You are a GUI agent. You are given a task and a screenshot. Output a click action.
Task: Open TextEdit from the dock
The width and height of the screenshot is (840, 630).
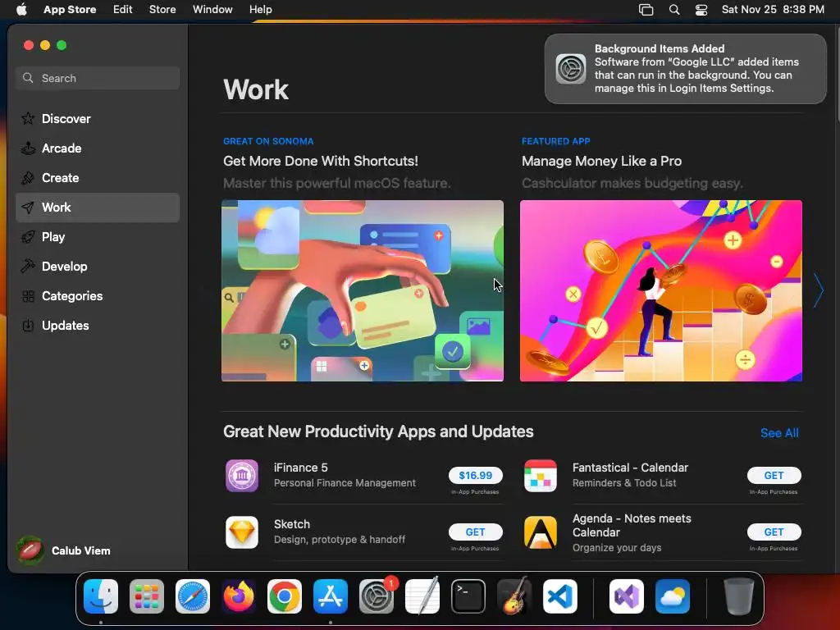tap(422, 596)
